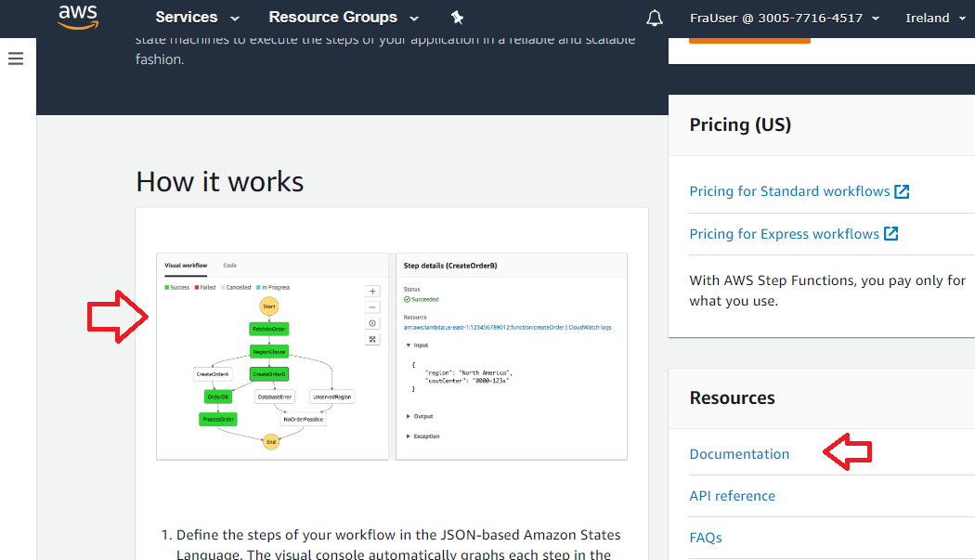Open the notifications bell
The width and height of the screenshot is (975, 560).
pos(655,18)
